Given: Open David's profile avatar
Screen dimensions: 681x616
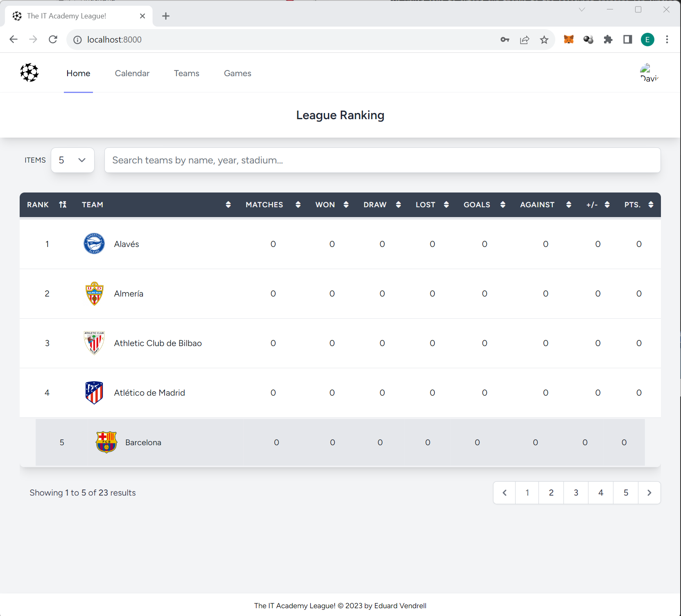Looking at the screenshot, I should [x=648, y=72].
